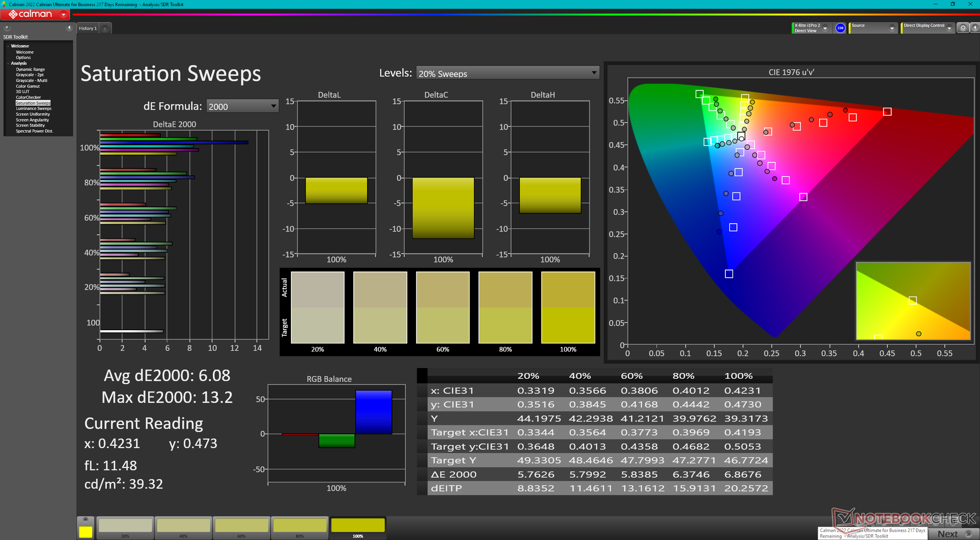Screen dimensions: 980x540
Task: Click the Target Y 60% value 47.7993
Action: pyautogui.click(x=643, y=460)
